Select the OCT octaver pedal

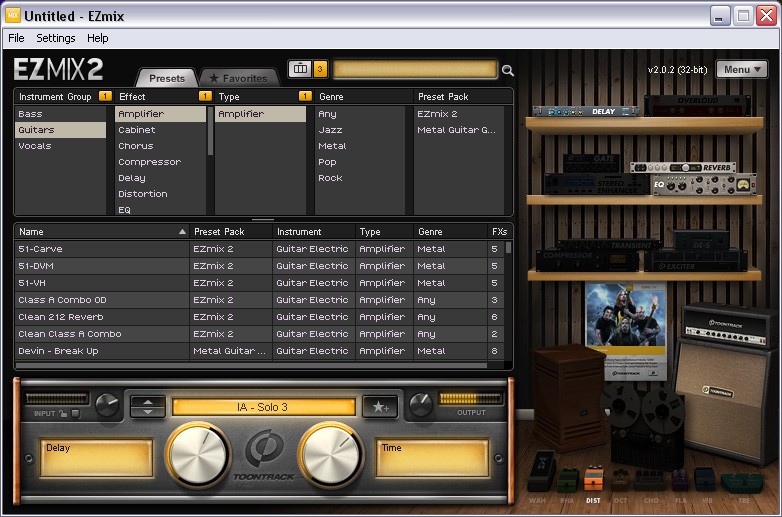(620, 479)
